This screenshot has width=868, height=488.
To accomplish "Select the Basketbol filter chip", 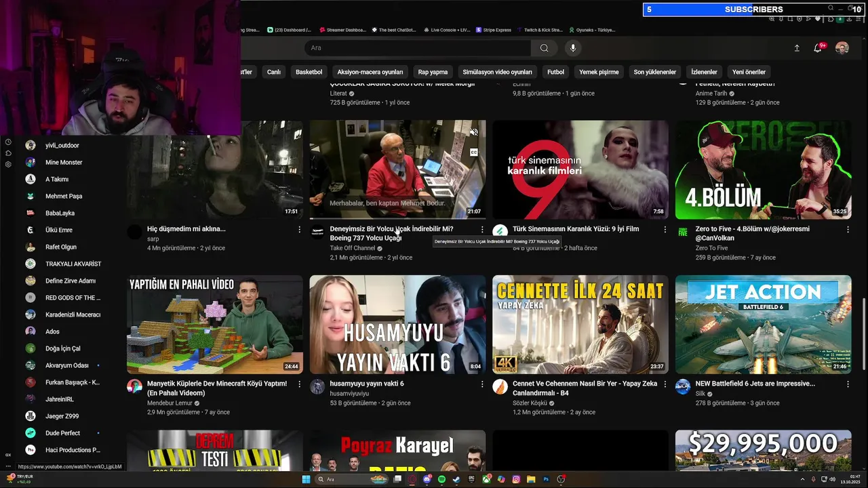I will pos(309,72).
